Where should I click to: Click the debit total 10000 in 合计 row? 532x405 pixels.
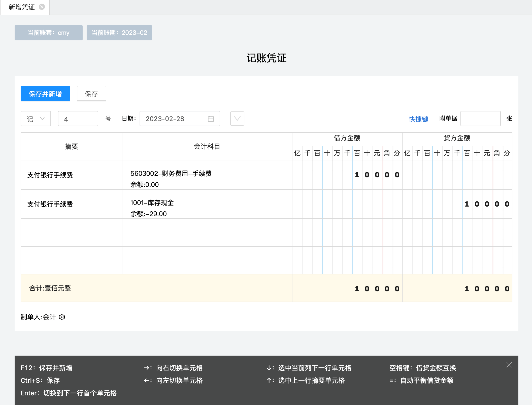click(x=347, y=288)
